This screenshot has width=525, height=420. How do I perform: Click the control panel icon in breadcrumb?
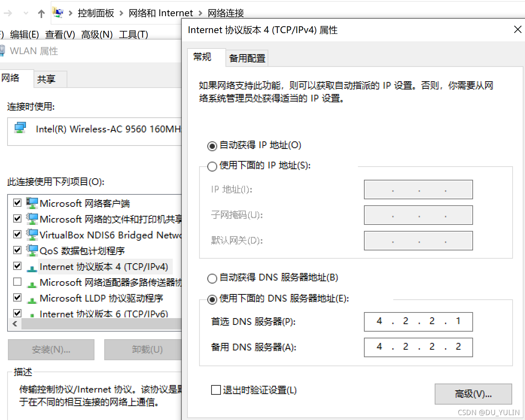point(58,13)
